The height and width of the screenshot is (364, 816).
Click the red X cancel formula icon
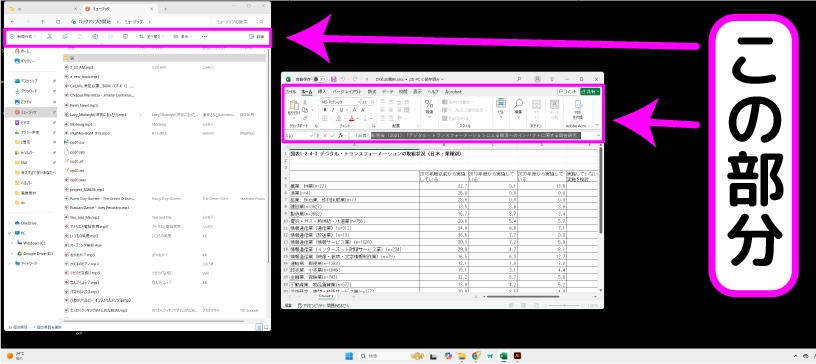pos(325,135)
